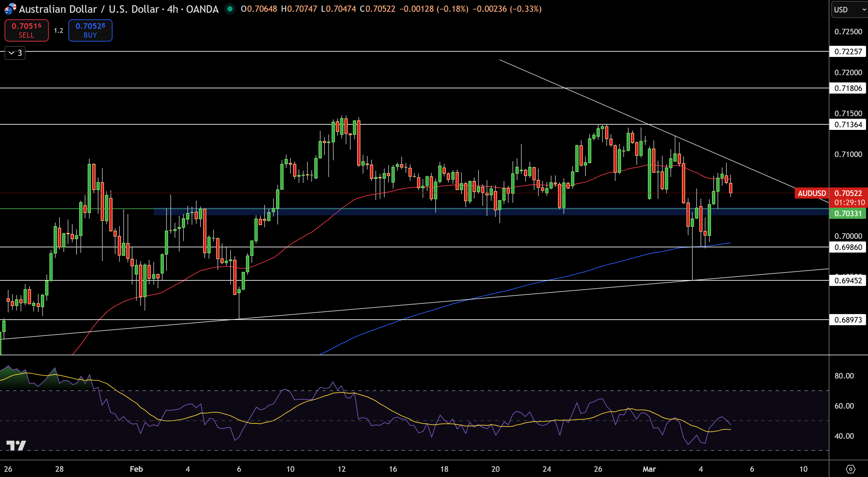
Task: Click the open price O0.70648 value
Action: (x=259, y=9)
